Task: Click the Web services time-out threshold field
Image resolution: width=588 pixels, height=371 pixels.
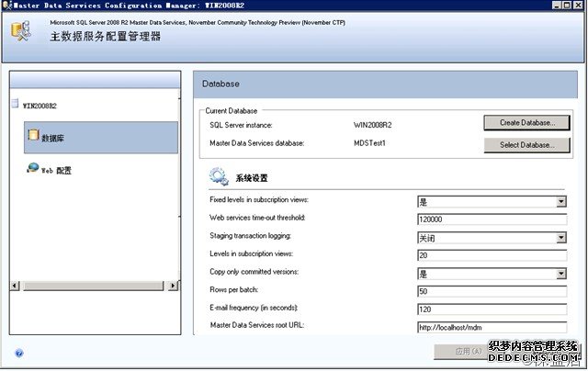Action: coord(492,219)
